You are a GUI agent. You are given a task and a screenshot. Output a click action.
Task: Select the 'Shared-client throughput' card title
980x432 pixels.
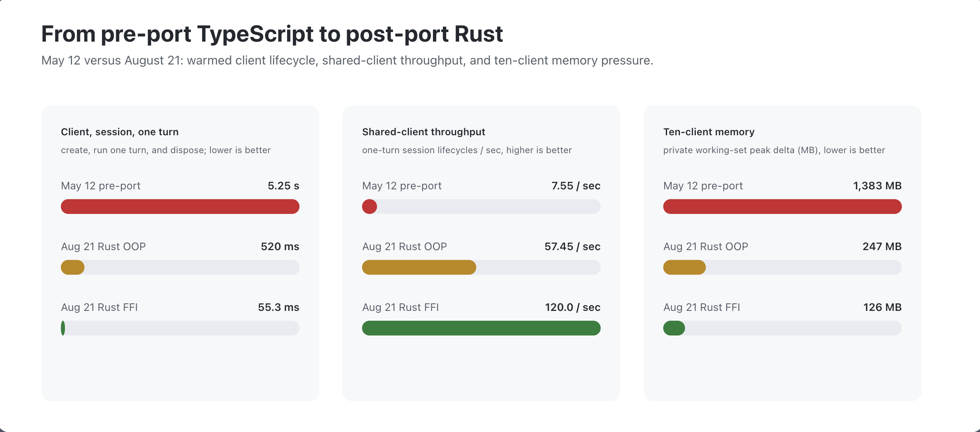coord(424,132)
